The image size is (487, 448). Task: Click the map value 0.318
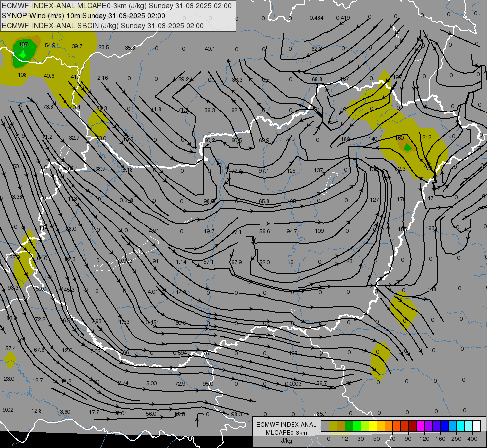pyautogui.click(x=126, y=200)
